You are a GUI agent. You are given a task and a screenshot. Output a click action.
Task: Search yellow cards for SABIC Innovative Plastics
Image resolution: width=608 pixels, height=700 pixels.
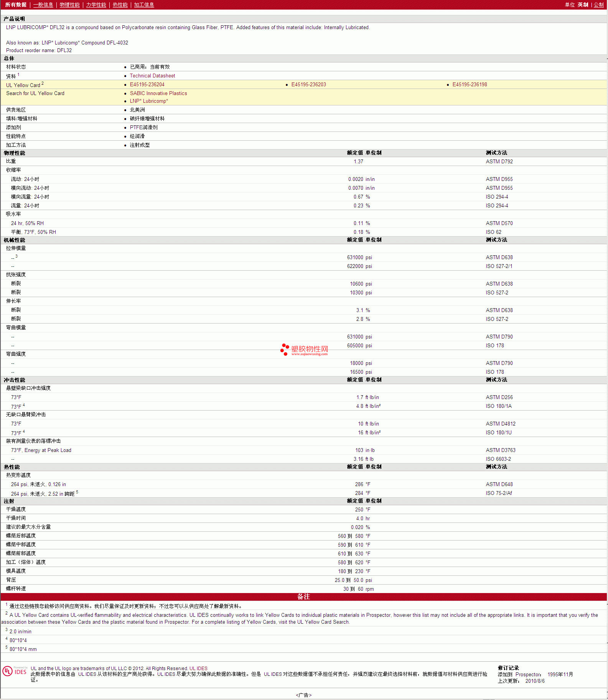[x=158, y=94]
